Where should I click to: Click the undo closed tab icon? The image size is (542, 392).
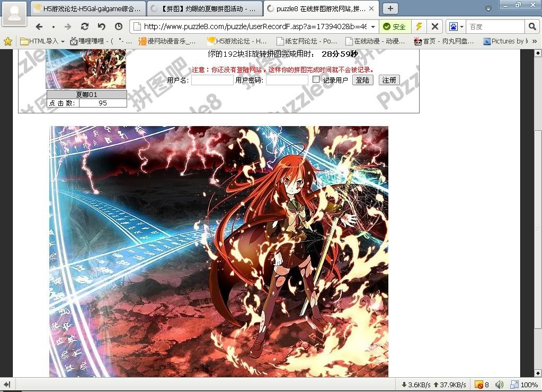pos(102,26)
